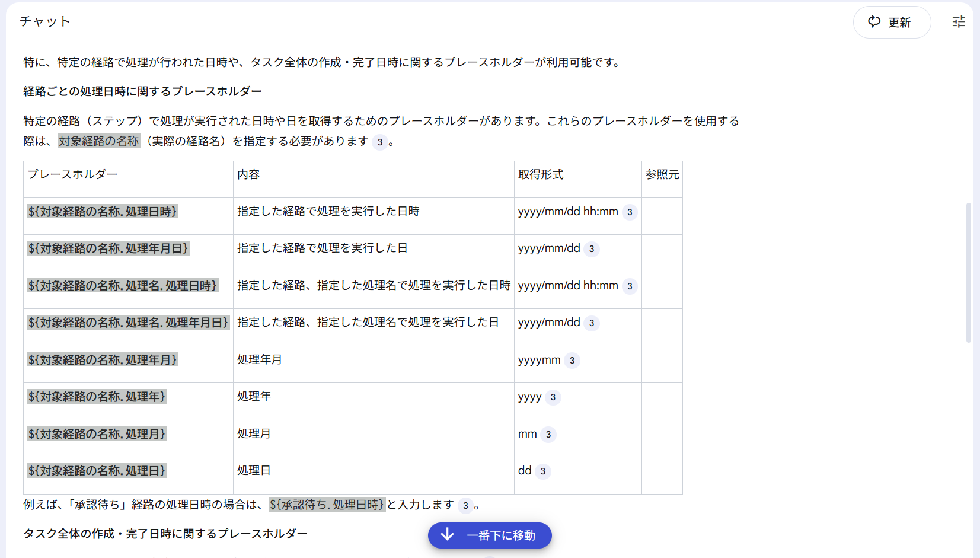Select the 参照元 column header cell
This screenshot has height=558, width=980.
point(662,174)
